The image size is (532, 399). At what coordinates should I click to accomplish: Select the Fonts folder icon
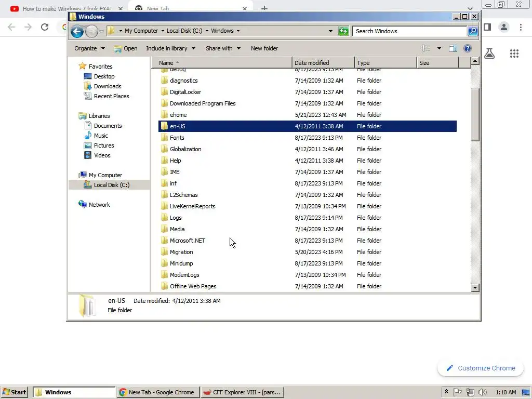pos(164,138)
